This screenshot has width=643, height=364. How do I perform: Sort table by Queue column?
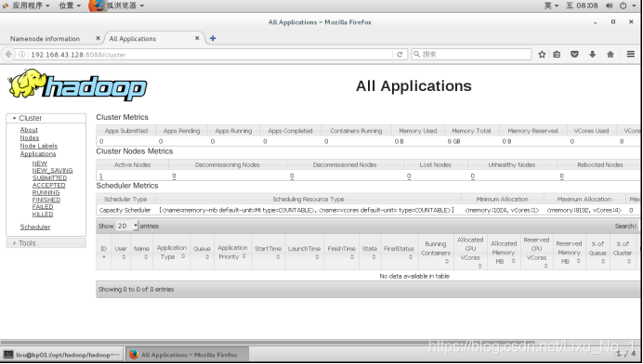click(202, 252)
